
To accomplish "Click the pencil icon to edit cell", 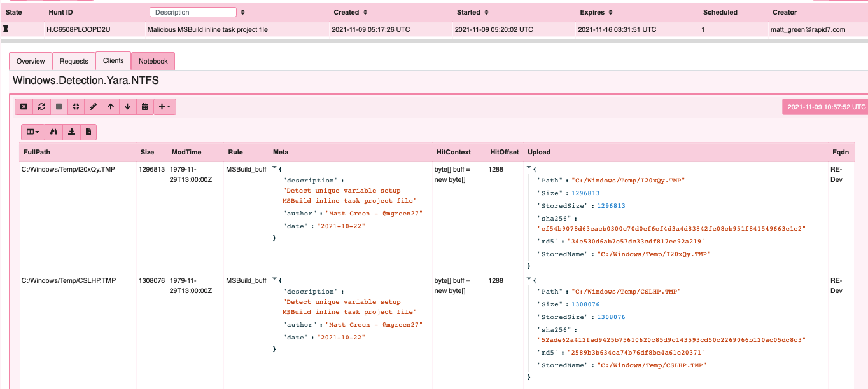I will (94, 107).
